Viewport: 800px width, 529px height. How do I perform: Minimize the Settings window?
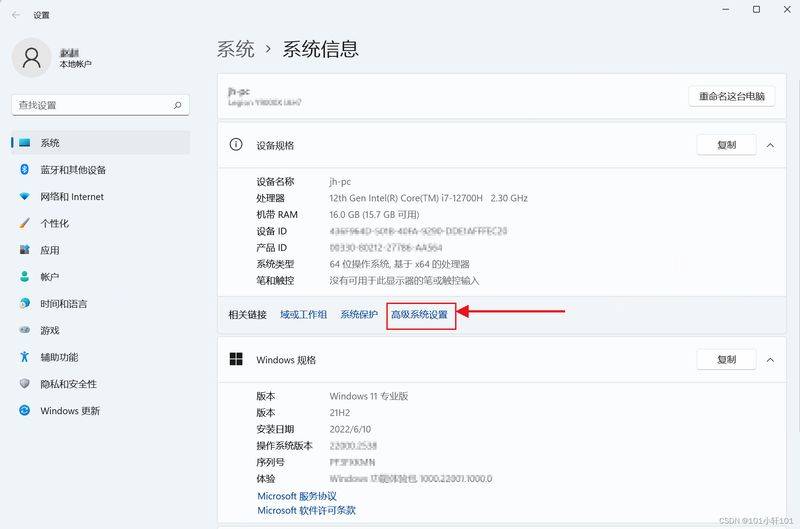click(x=726, y=10)
